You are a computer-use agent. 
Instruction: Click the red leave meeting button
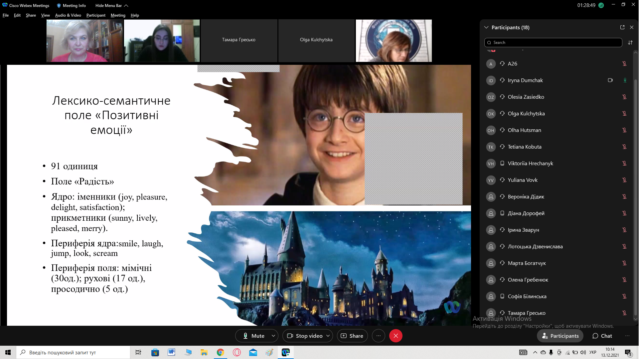click(x=396, y=336)
